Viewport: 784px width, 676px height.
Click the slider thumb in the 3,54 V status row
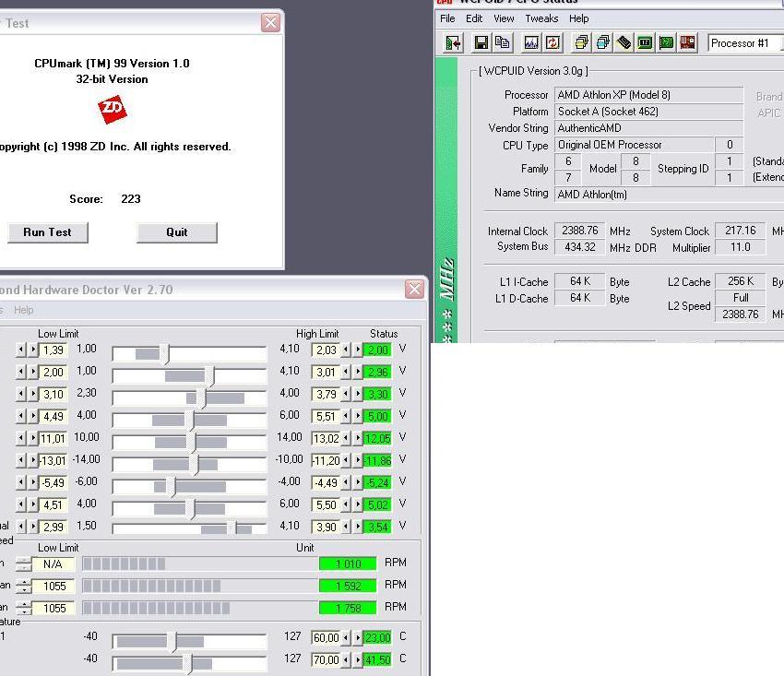pos(231,528)
